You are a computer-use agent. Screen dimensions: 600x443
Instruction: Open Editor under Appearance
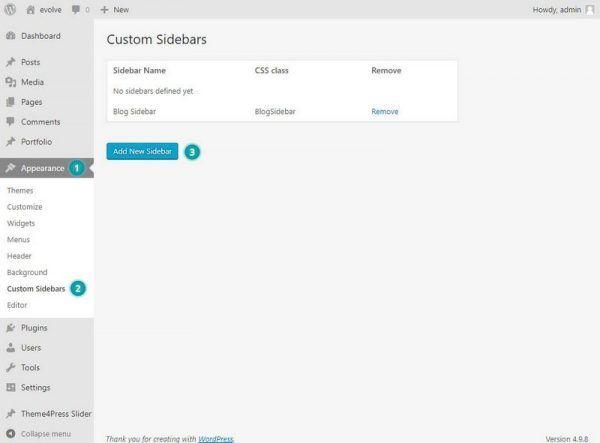(17, 305)
